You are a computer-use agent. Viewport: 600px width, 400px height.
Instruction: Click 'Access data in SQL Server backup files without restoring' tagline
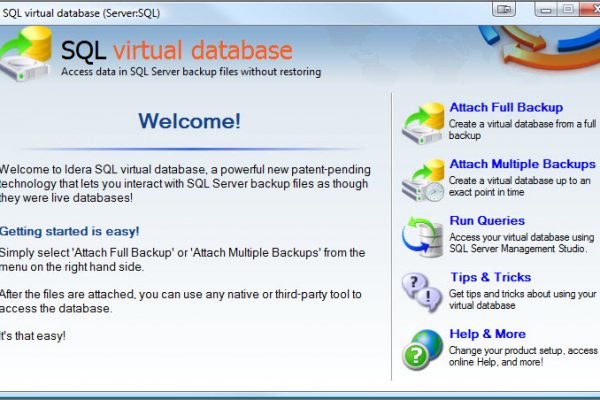pos(191,72)
